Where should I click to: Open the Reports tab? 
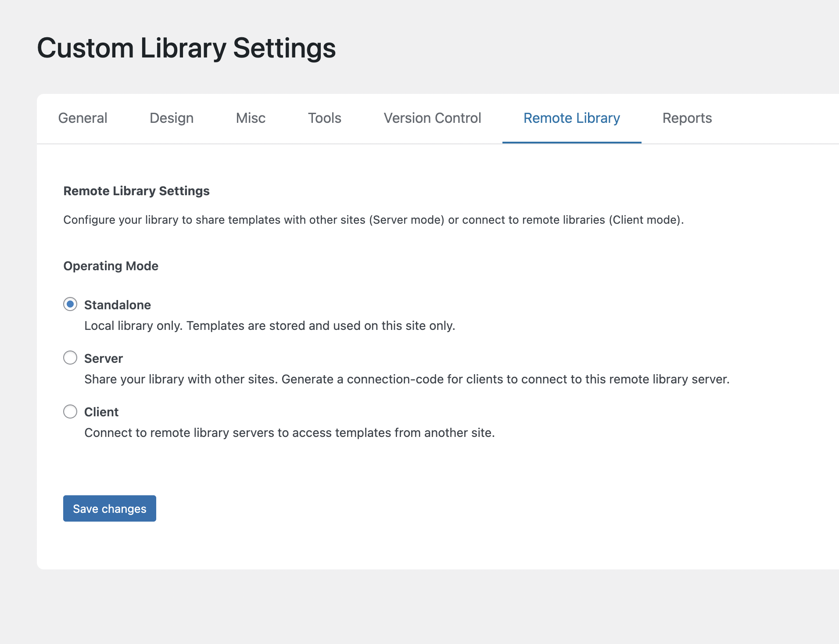687,118
